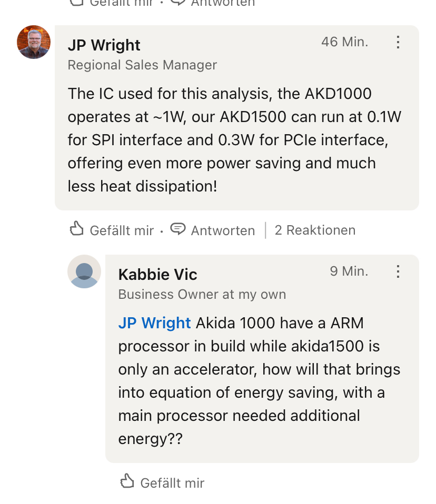Screen dimensions: 436x504
Task: Open three-dot options menu on Kabbie Vic's reply
Action: click(x=398, y=271)
